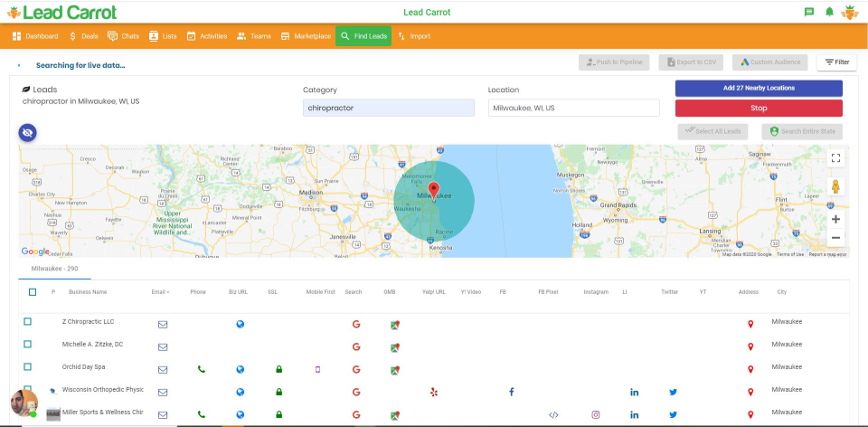Open LinkedIn icon for Miller Sports & Wellness
Image resolution: width=868 pixels, height=427 pixels.
635,415
